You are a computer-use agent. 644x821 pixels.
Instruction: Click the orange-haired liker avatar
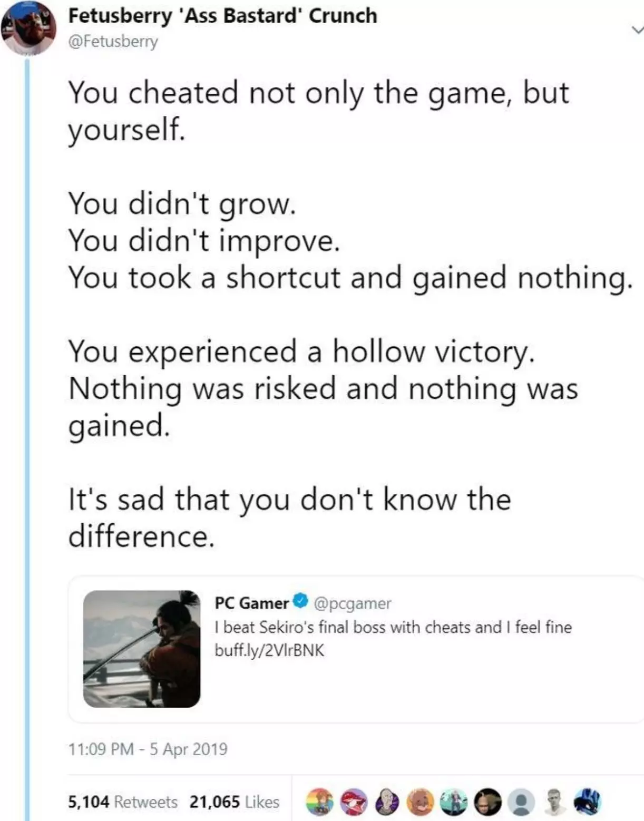421,802
